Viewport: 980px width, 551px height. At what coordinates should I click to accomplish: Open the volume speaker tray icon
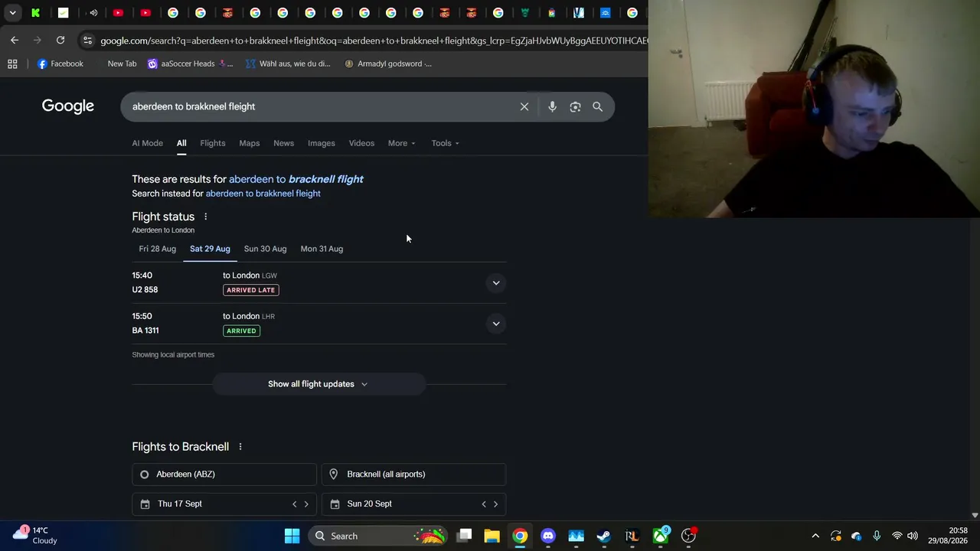(913, 536)
